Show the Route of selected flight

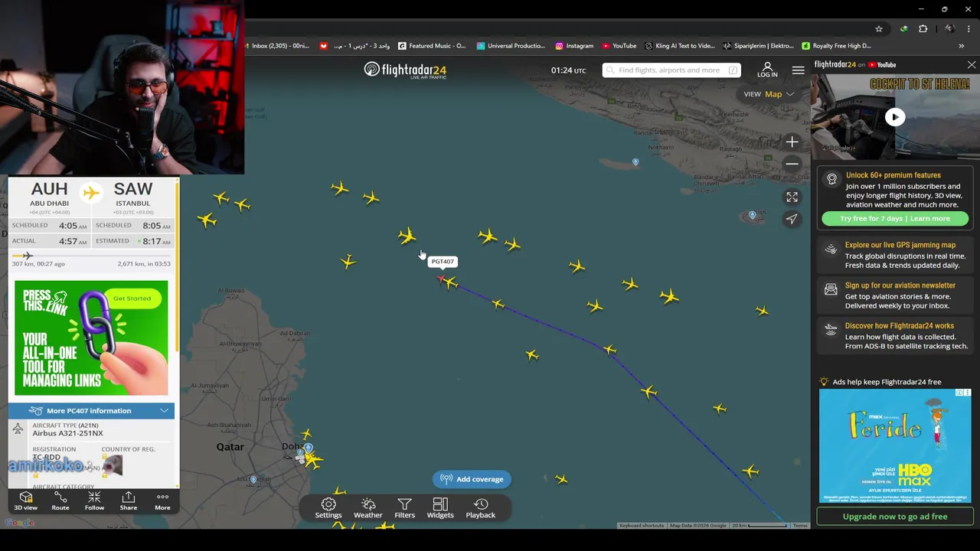[x=60, y=502]
